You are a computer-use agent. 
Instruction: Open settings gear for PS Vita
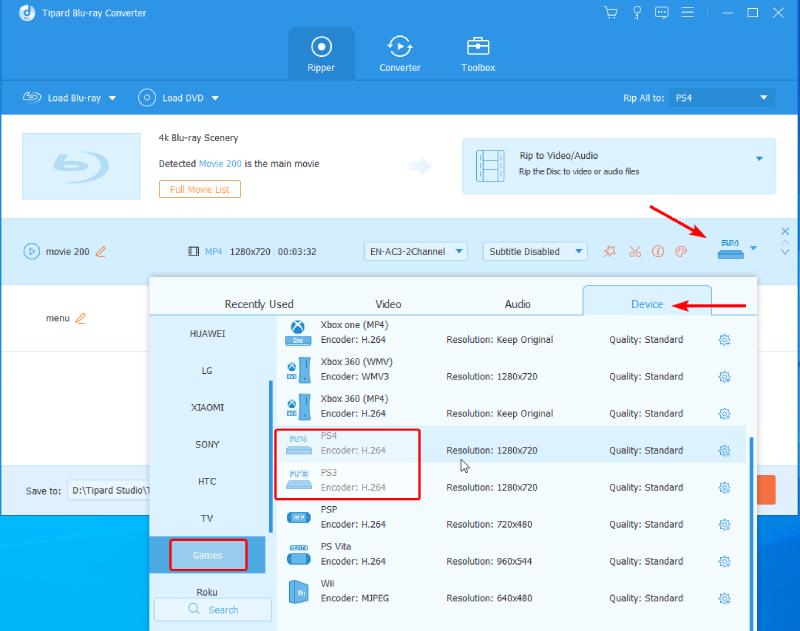(x=724, y=562)
